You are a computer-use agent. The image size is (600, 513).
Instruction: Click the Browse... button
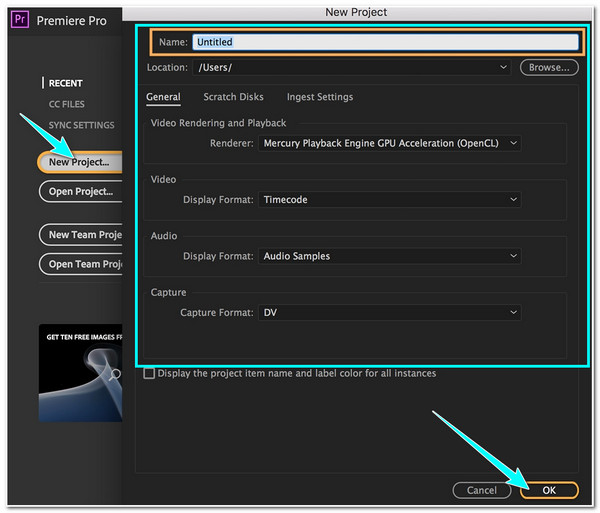pos(549,68)
